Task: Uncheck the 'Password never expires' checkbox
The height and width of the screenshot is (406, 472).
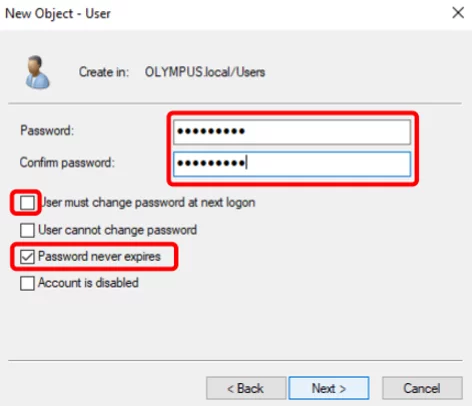Action: click(27, 257)
